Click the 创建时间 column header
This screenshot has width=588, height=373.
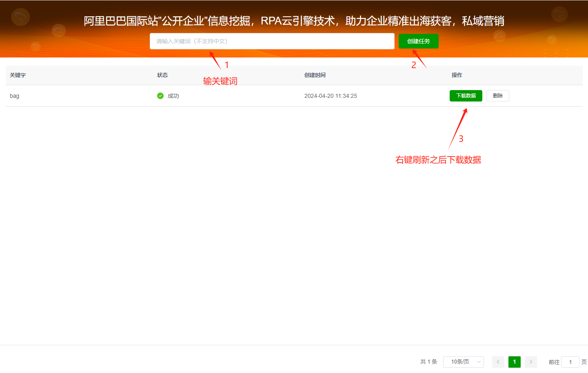click(315, 75)
